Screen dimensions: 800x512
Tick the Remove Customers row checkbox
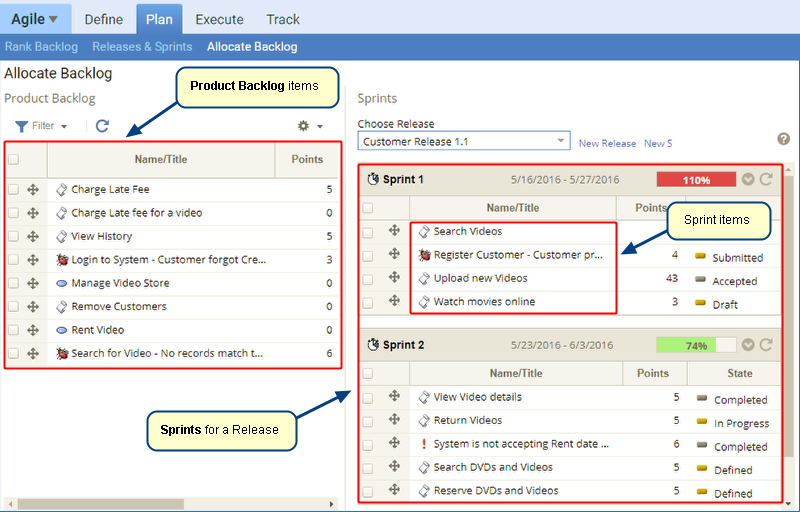pyautogui.click(x=14, y=306)
